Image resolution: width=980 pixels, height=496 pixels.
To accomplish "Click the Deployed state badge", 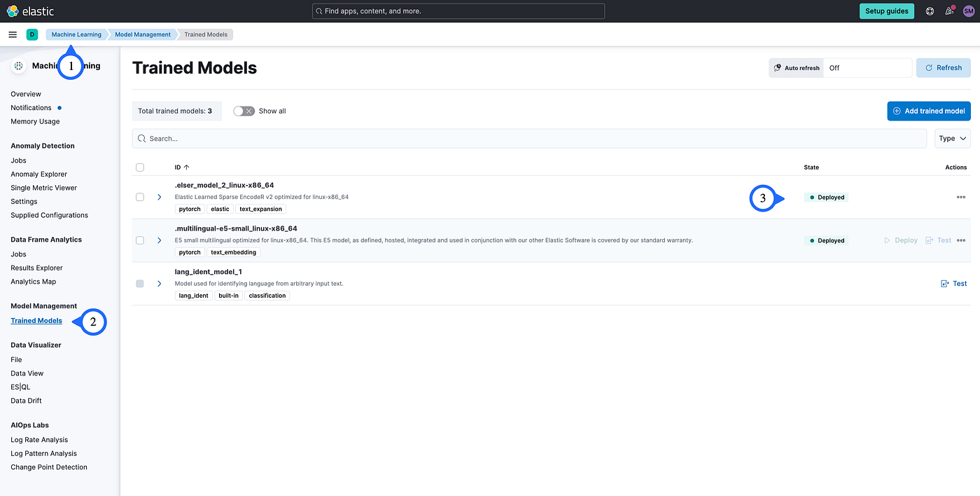I will (x=826, y=197).
